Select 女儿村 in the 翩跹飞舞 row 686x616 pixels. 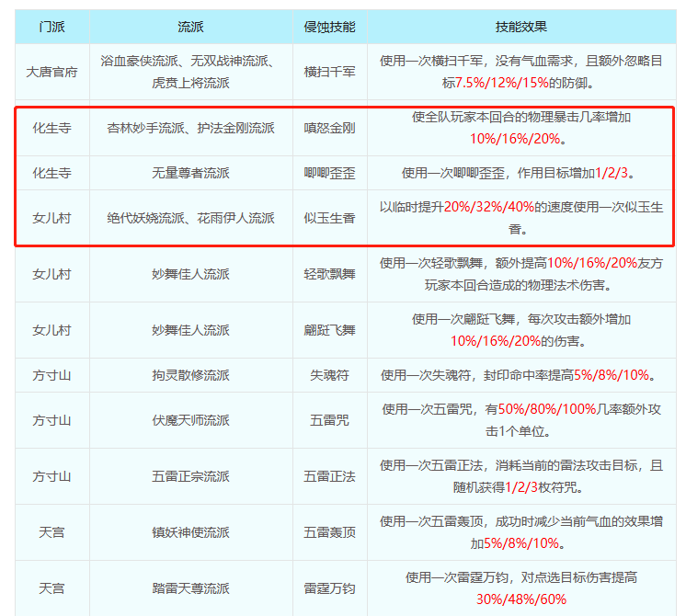52,330
